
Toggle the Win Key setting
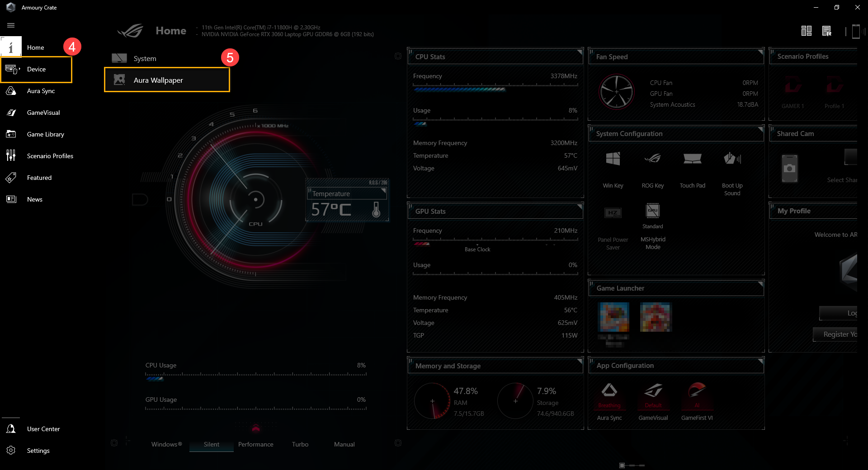pos(613,159)
